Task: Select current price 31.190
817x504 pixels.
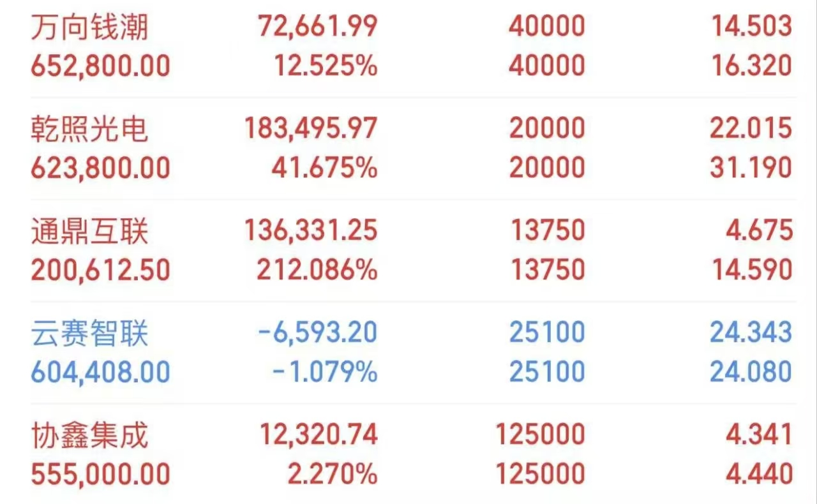Action: click(751, 168)
